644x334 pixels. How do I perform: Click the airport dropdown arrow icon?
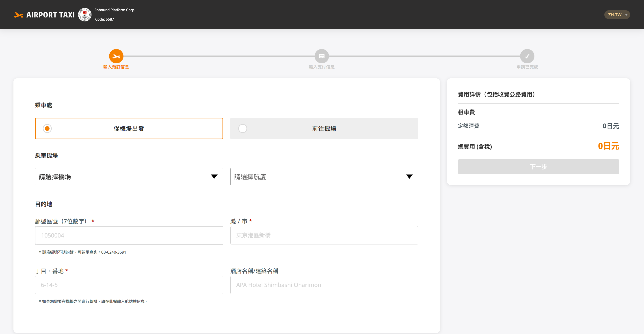pyautogui.click(x=214, y=177)
